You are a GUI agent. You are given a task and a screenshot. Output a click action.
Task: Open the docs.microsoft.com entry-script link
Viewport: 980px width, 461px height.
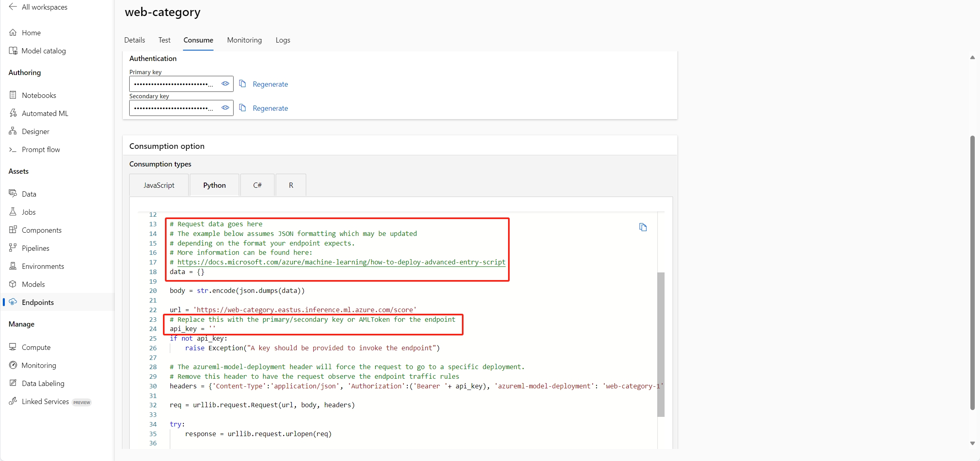[341, 262]
